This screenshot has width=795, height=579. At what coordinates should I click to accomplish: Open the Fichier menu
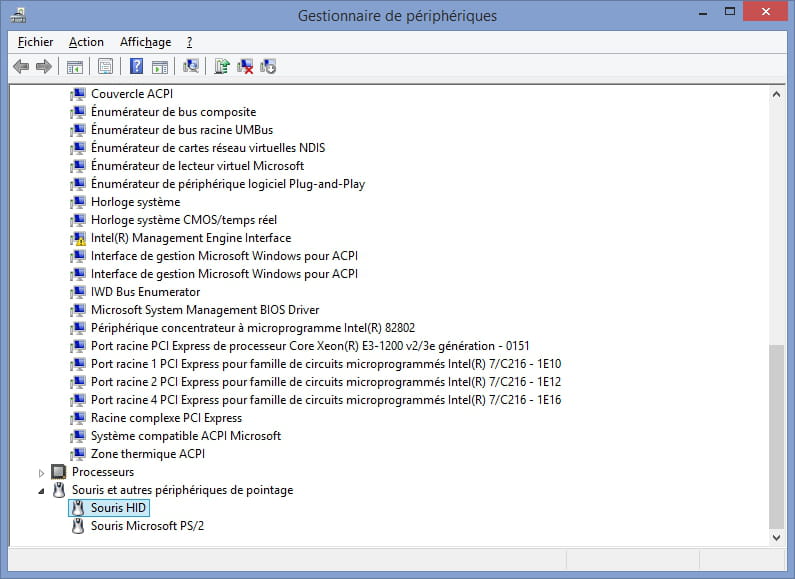35,42
